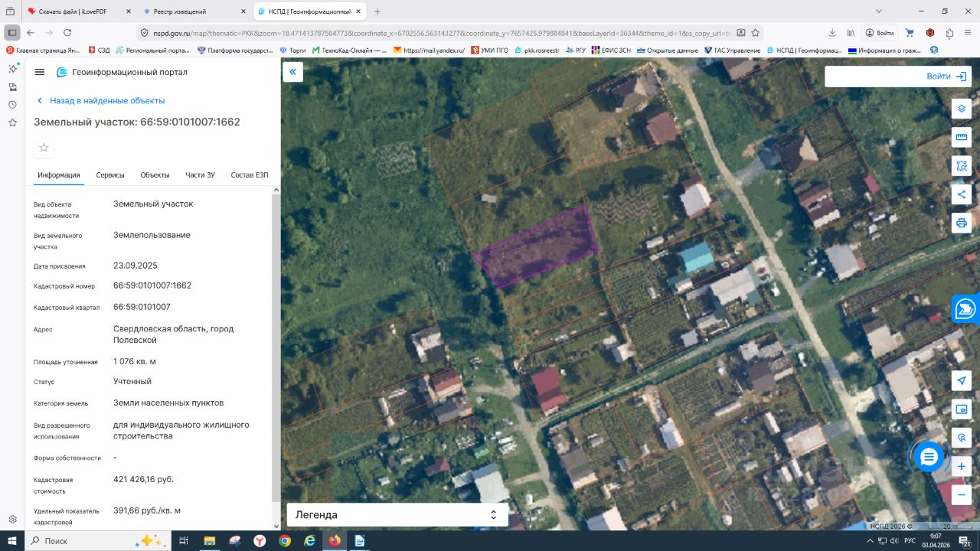Zoom in the map with plus button
This screenshot has height=551, width=980.
point(962,465)
